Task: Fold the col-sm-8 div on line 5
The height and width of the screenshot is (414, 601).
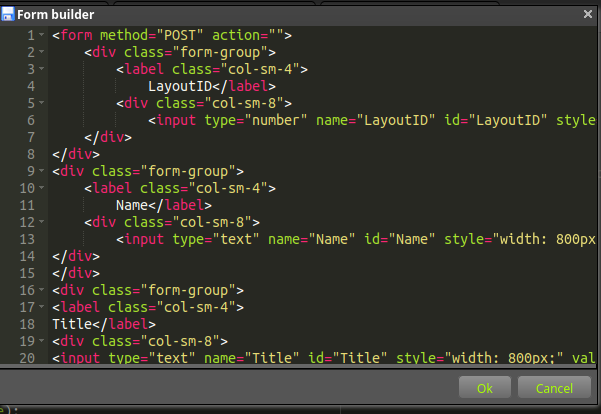Action: pyautogui.click(x=41, y=103)
